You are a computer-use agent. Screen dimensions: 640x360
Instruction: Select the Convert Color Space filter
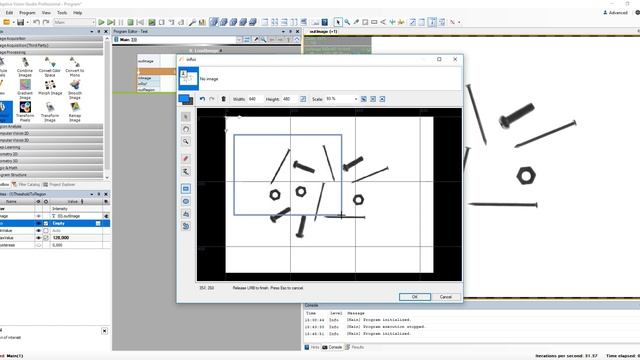point(50,67)
